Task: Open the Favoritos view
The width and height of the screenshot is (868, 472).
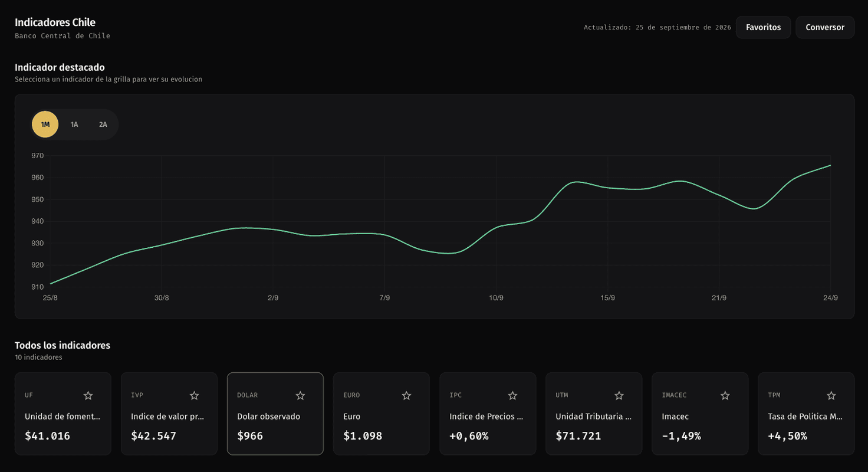Action: tap(763, 27)
